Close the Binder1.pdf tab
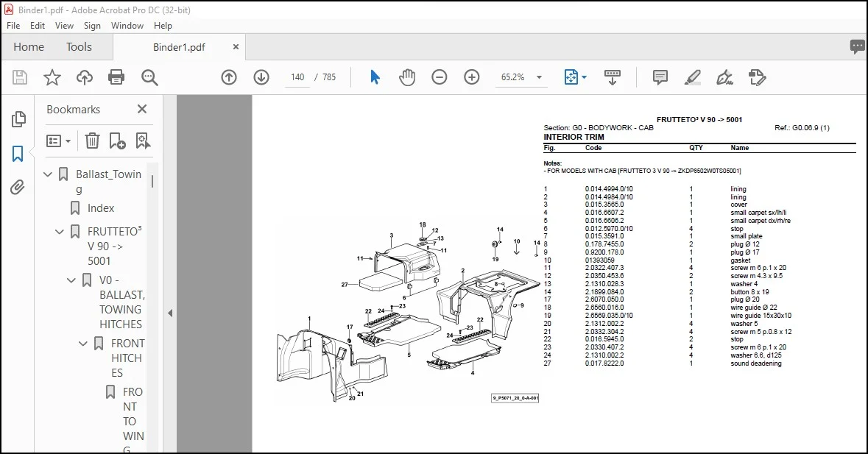The height and width of the screenshot is (454, 868). [x=236, y=47]
